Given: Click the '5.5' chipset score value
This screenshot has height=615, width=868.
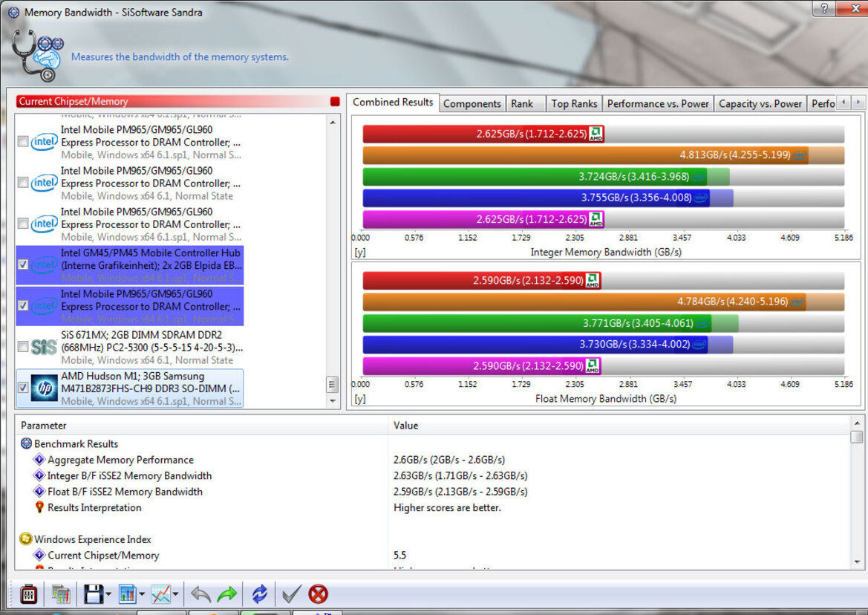Looking at the screenshot, I should [399, 556].
